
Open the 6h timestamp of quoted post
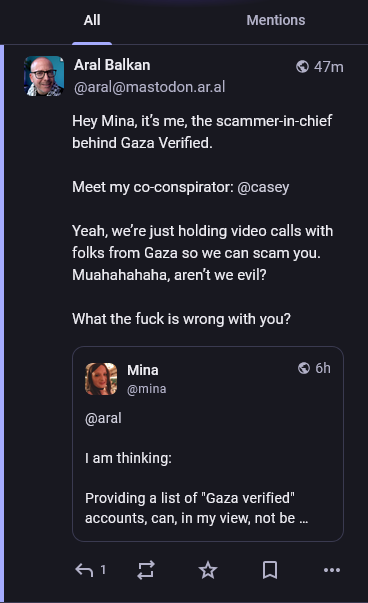coord(323,368)
